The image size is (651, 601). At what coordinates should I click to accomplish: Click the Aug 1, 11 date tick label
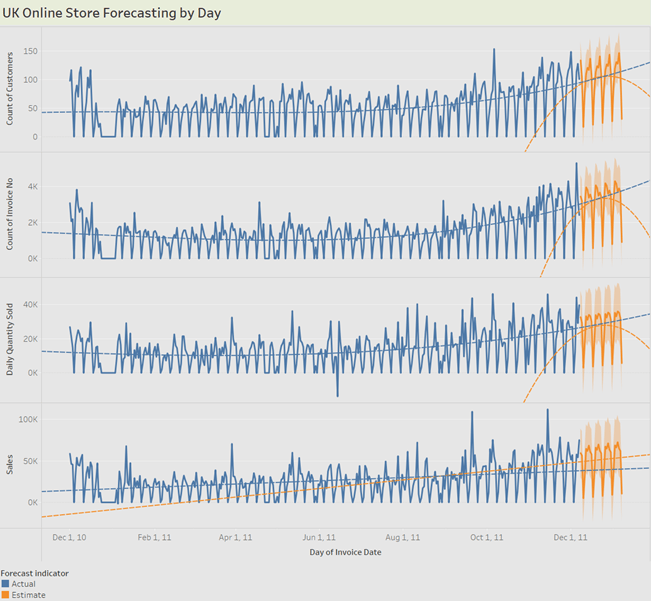[402, 537]
